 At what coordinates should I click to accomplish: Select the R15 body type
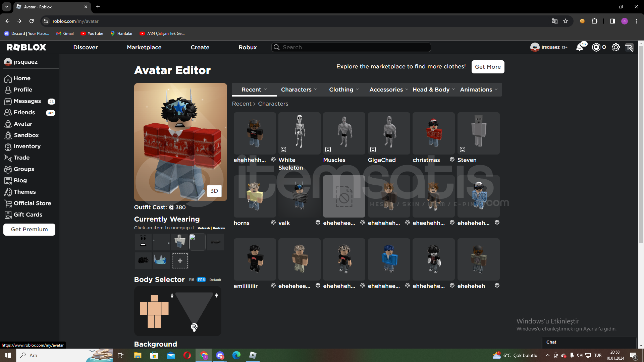point(201,280)
